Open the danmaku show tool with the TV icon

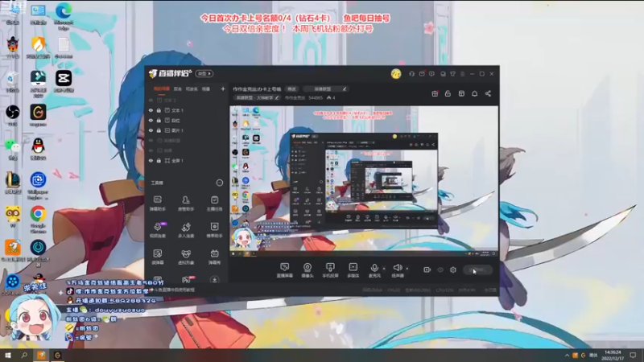point(214,257)
